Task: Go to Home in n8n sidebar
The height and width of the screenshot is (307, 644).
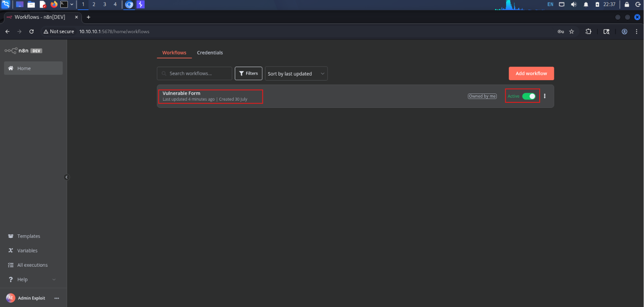Action: (x=34, y=68)
